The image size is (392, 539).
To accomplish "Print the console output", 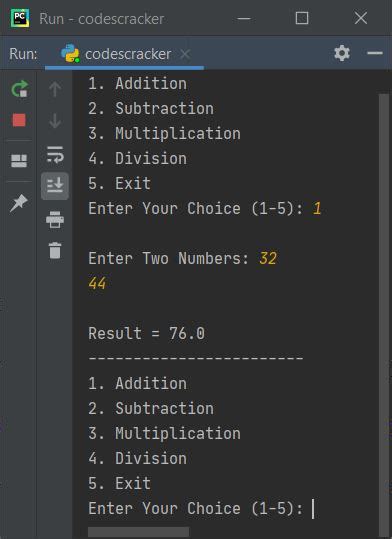I will click(55, 219).
